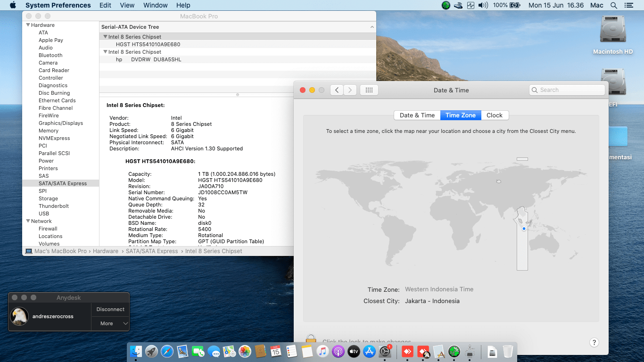Screen dimensions: 644x362
Task: Click the Show All grid button
Action: [x=369, y=90]
